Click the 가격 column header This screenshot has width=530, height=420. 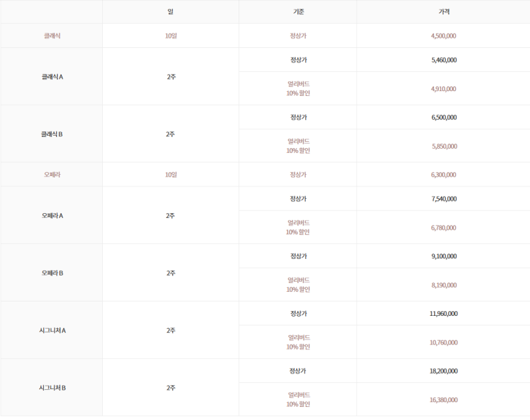click(x=444, y=12)
